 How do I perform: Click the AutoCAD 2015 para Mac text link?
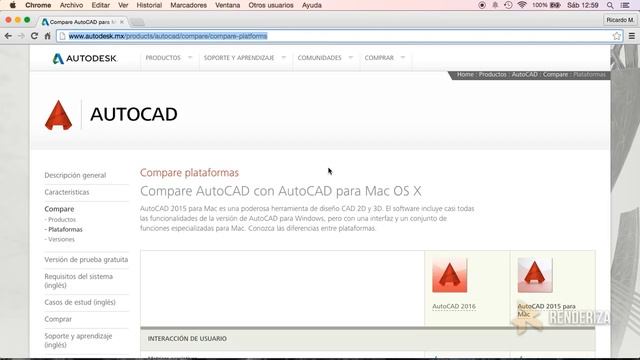pos(546,310)
